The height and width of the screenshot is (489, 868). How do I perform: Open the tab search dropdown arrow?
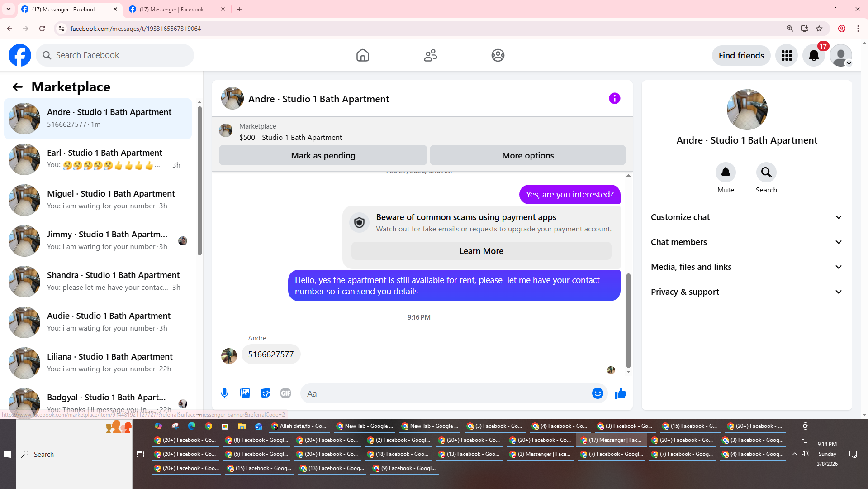point(9,9)
